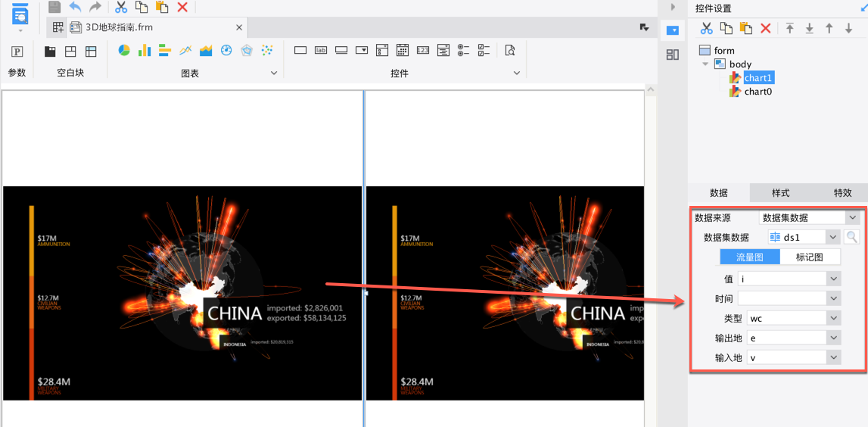Add the parameter panel (P icon)
Screen dimensions: 868x427
tap(17, 51)
